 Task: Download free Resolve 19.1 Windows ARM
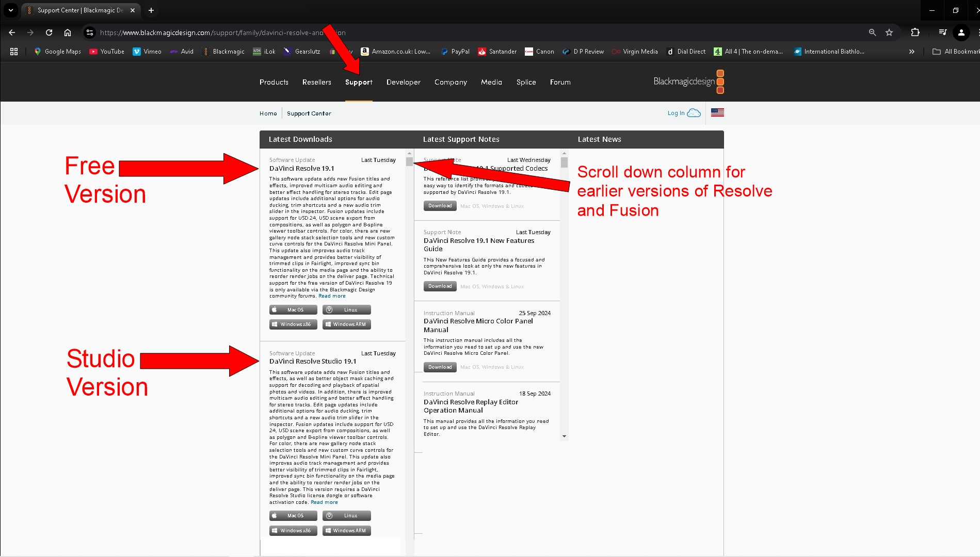(347, 324)
